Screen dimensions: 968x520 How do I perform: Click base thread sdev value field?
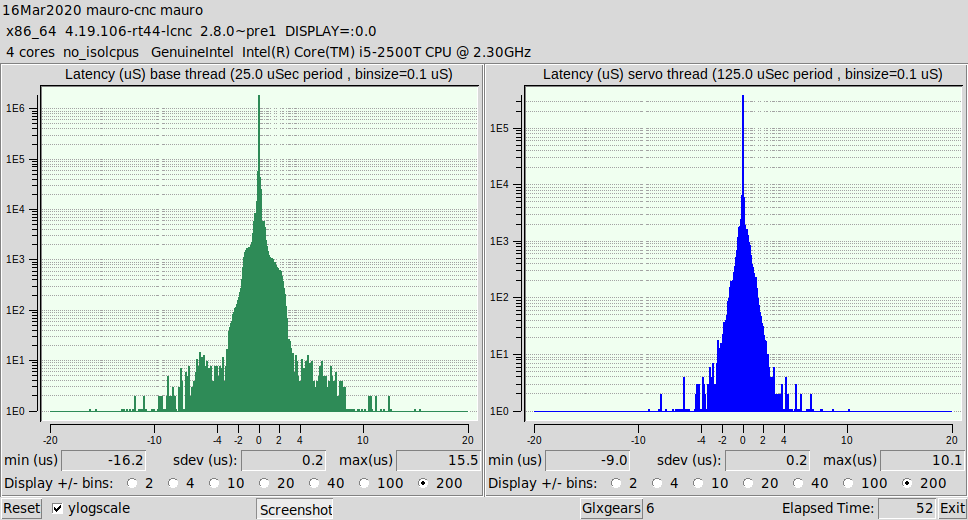283,460
